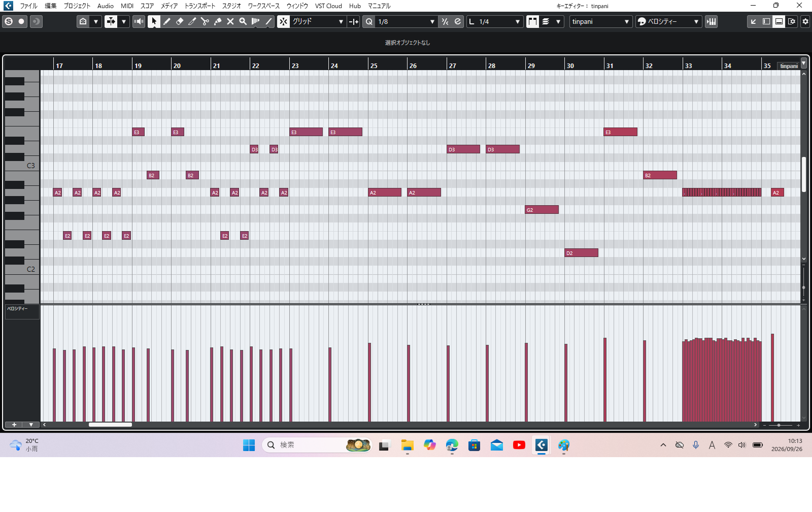Select the Object Selection arrow tool

coord(154,21)
